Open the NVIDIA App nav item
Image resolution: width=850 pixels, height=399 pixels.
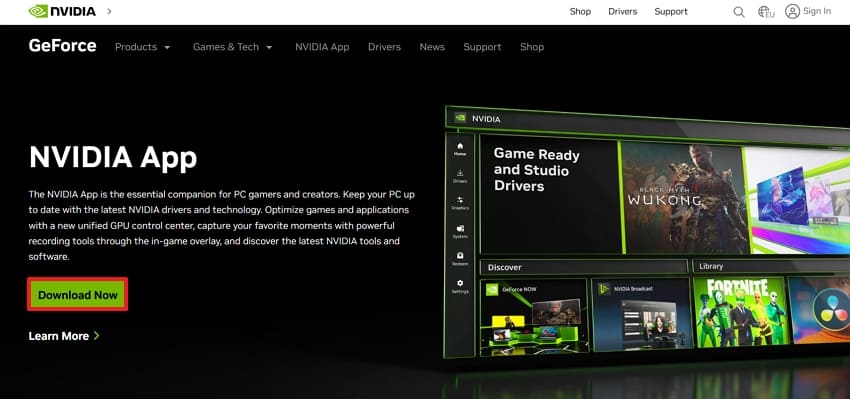point(322,47)
